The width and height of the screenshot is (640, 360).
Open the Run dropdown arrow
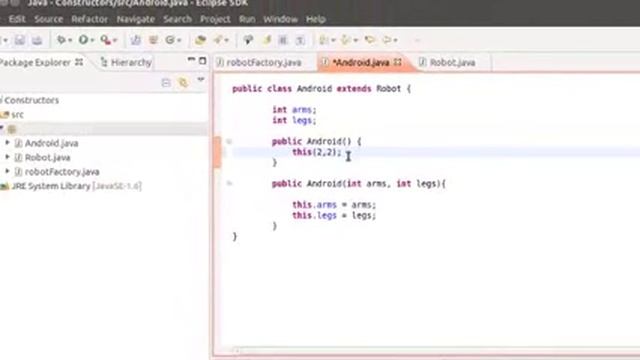pyautogui.click(x=92, y=40)
